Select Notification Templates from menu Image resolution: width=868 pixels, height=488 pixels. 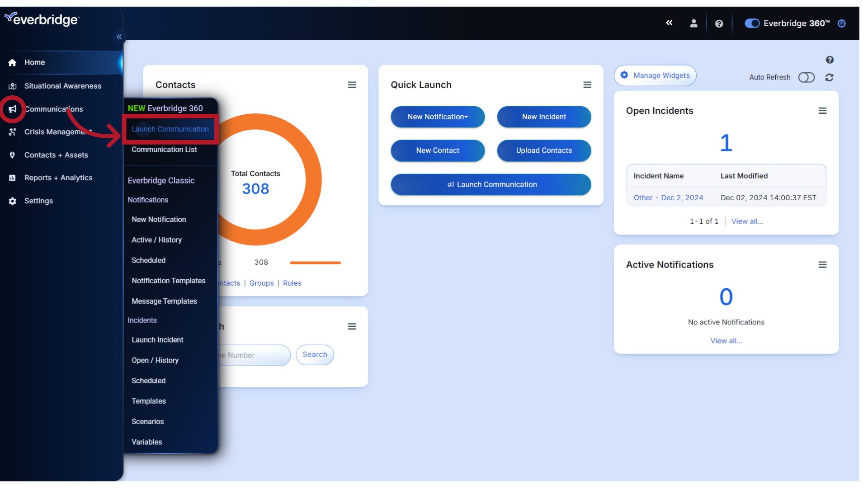pos(168,280)
